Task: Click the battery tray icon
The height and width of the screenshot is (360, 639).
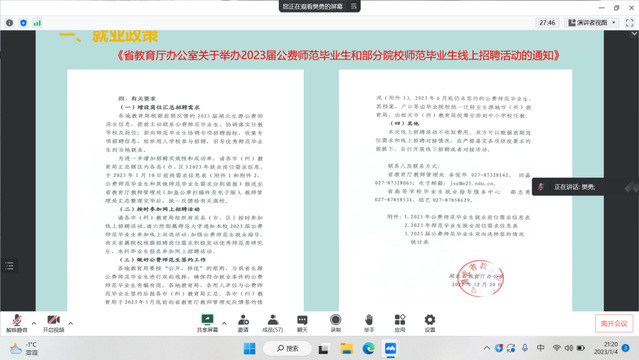Action: pos(581,348)
